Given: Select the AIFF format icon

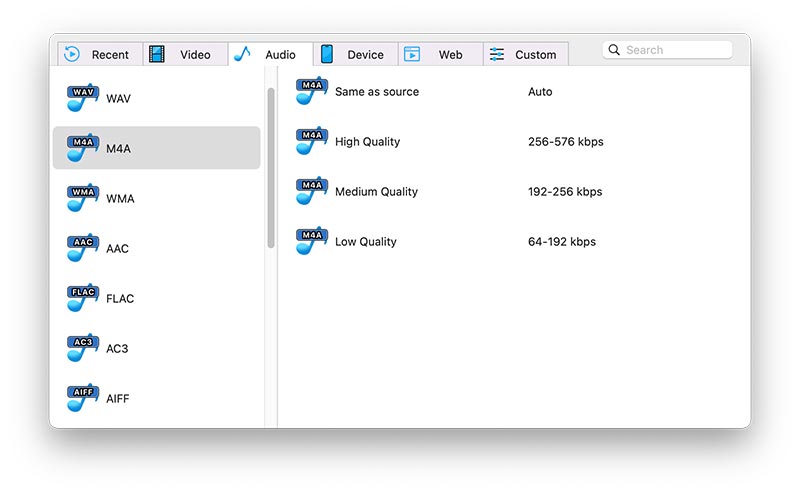Looking at the screenshot, I should click(x=83, y=398).
